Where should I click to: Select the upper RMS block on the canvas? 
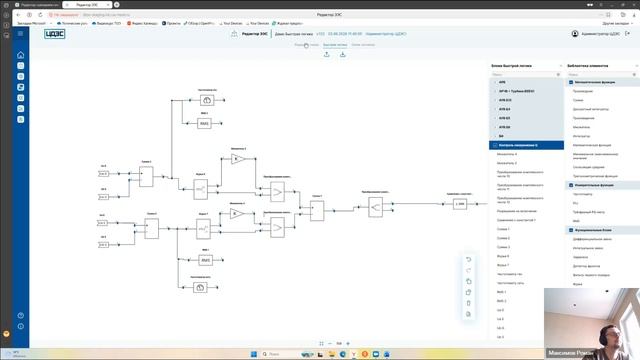coord(204,123)
